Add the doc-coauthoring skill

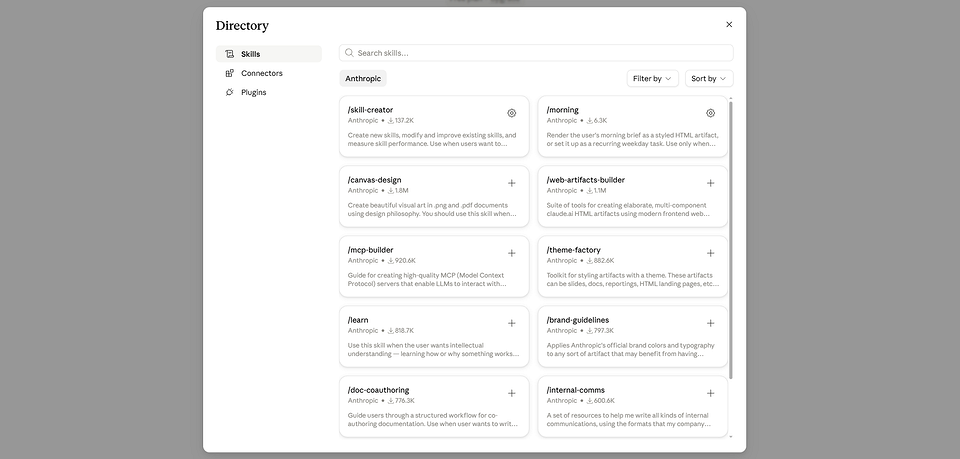click(x=512, y=394)
